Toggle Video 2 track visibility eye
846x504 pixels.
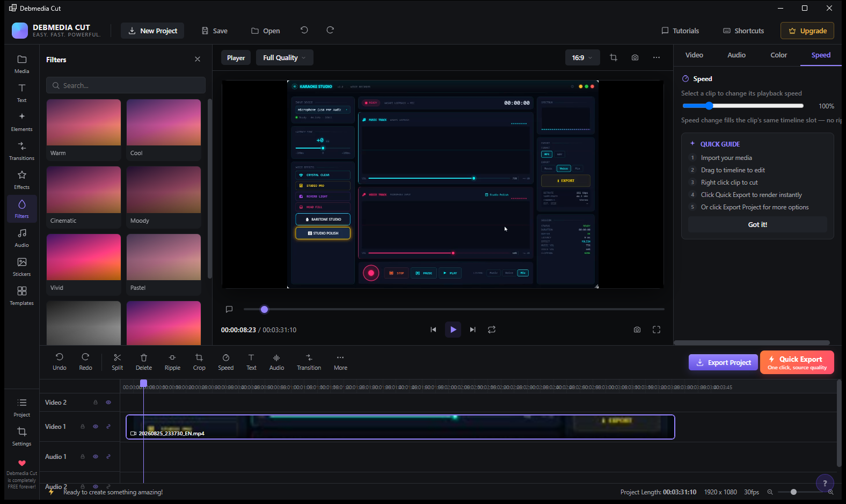click(108, 402)
